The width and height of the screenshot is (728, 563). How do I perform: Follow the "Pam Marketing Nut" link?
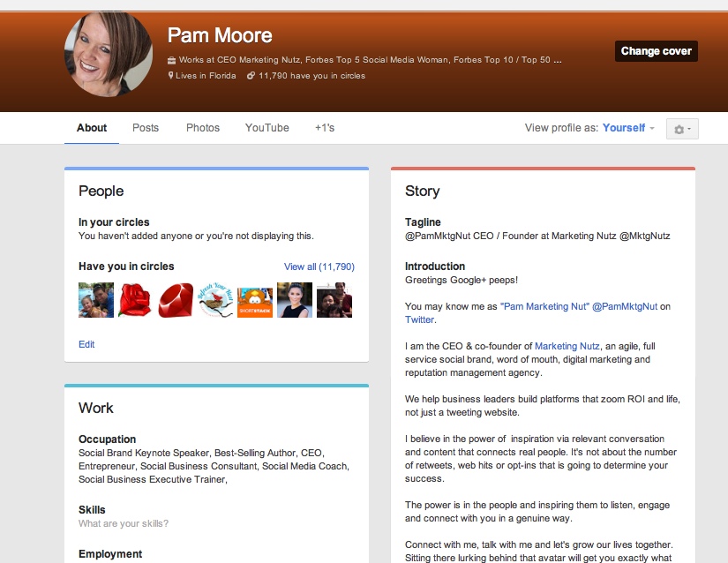[544, 307]
